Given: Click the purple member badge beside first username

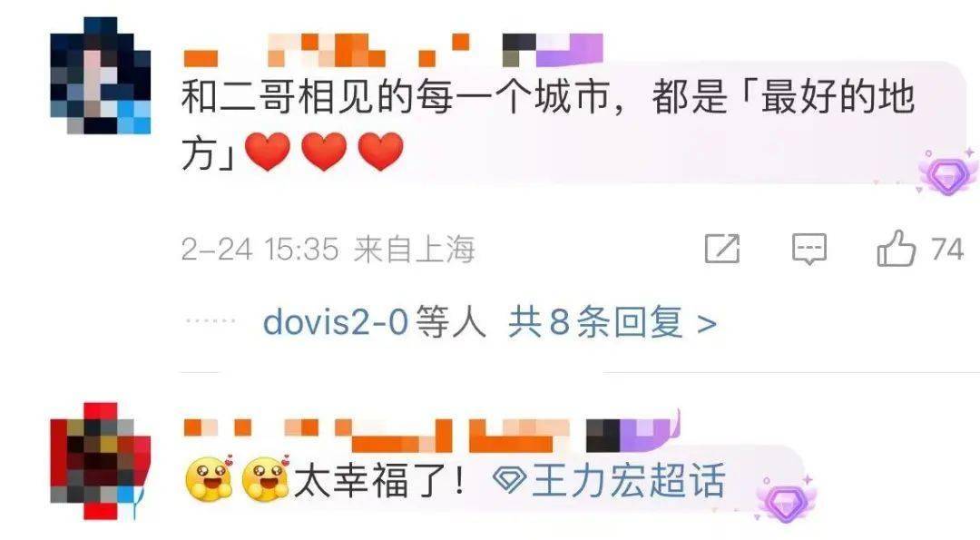Looking at the screenshot, I should [x=553, y=49].
